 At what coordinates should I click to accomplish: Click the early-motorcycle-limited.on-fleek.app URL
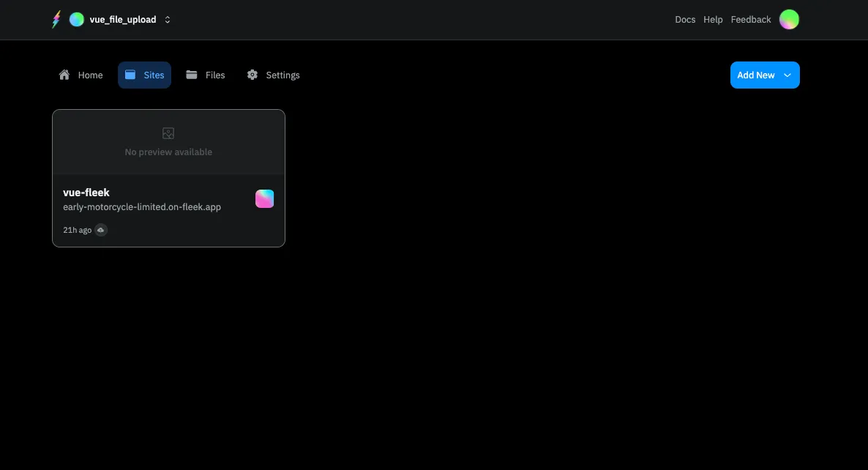click(x=142, y=207)
